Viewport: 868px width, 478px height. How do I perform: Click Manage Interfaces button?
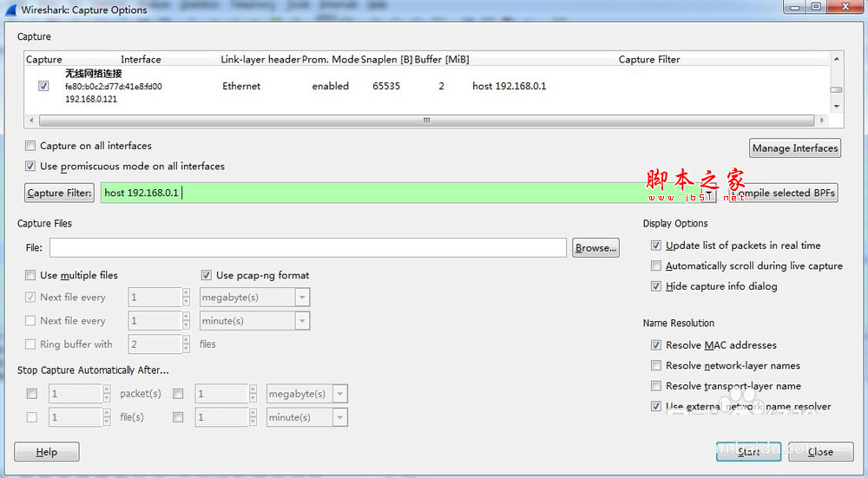pos(795,147)
